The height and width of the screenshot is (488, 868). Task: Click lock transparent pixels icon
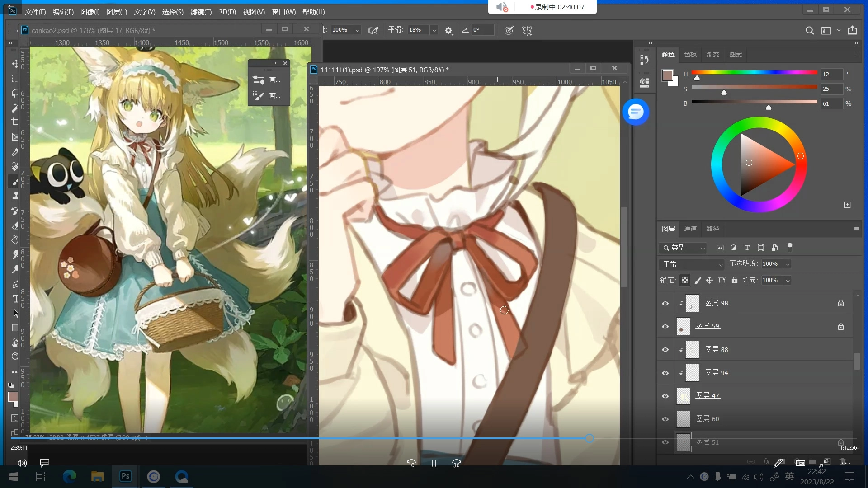coord(685,280)
